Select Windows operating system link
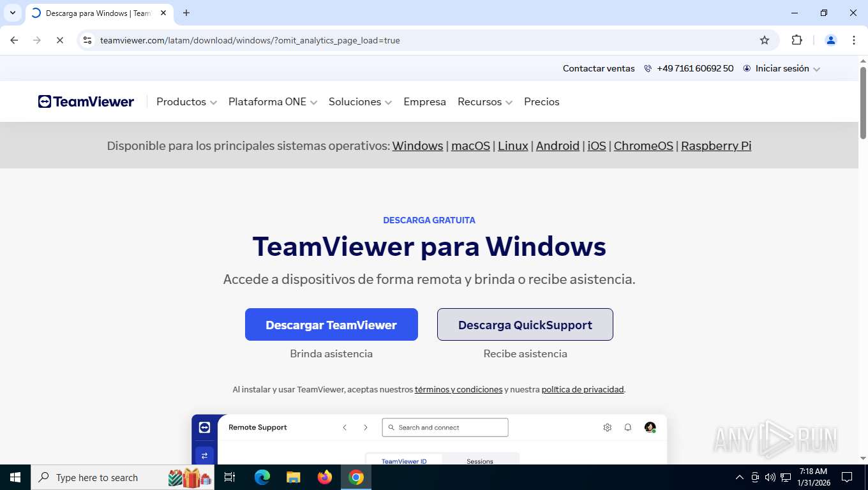Viewport: 868px width, 490px height. [x=417, y=145]
